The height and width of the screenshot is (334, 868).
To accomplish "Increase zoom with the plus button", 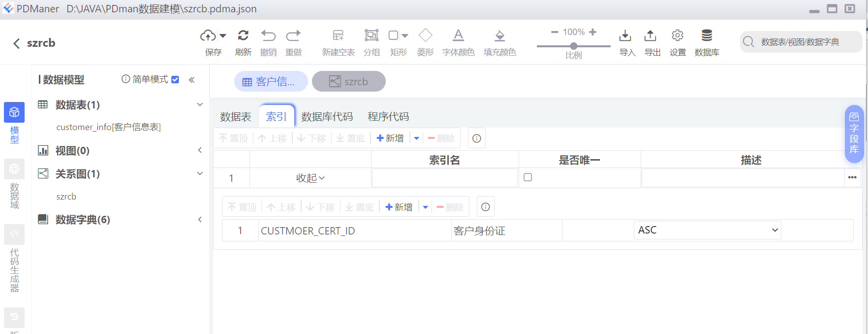I will pos(592,32).
